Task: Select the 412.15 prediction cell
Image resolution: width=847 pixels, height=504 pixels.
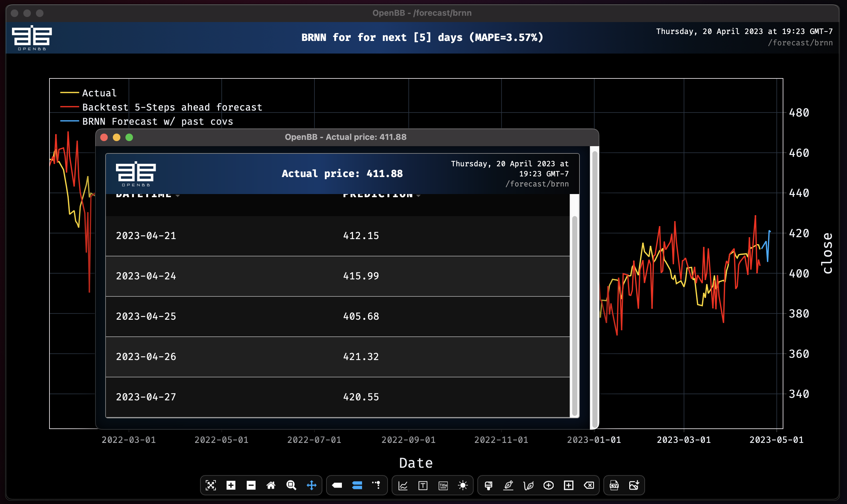Action: tap(361, 235)
